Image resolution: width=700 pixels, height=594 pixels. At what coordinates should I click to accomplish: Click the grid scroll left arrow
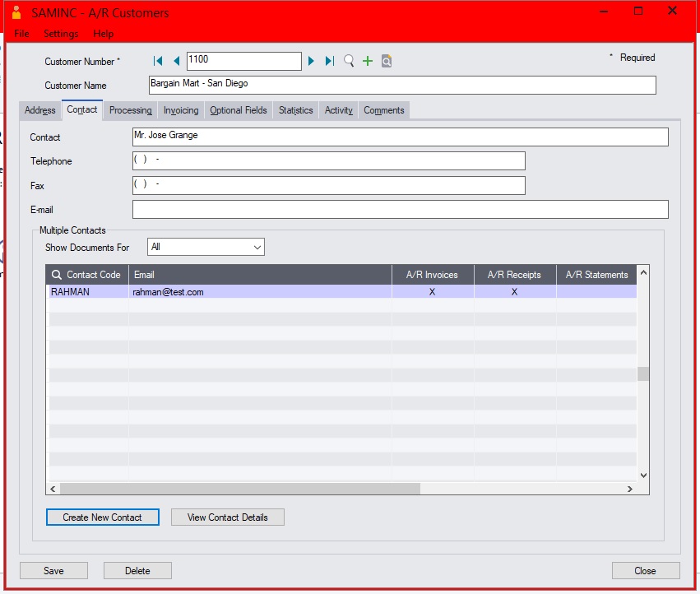(53, 489)
